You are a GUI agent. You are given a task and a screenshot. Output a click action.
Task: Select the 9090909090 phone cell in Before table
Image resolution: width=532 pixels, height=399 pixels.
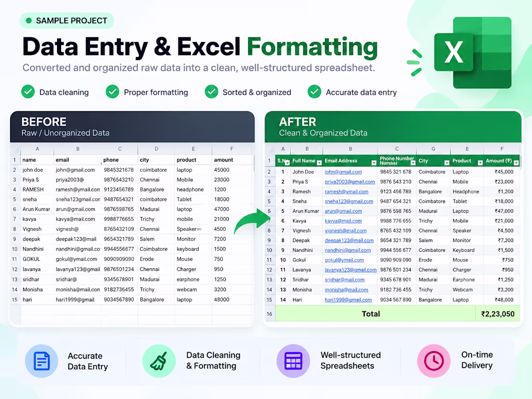point(119,259)
